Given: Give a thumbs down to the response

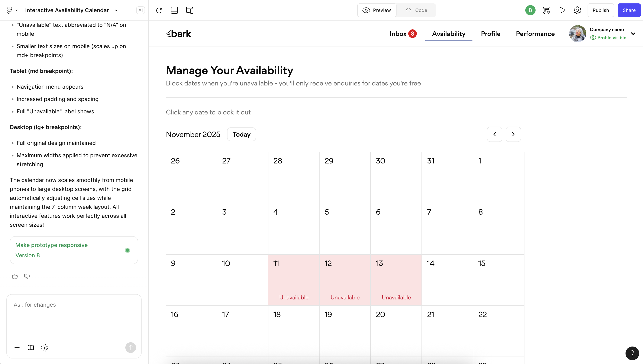Looking at the screenshot, I should [x=27, y=276].
